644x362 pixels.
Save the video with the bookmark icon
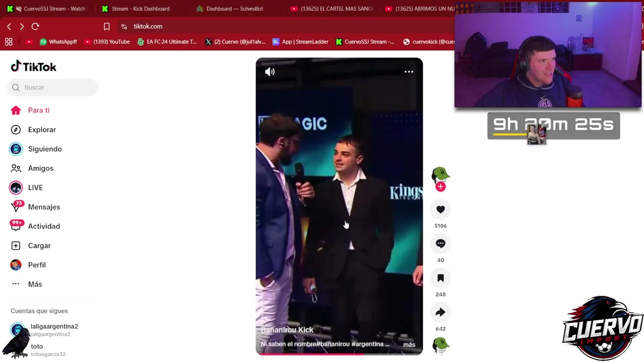(x=441, y=278)
